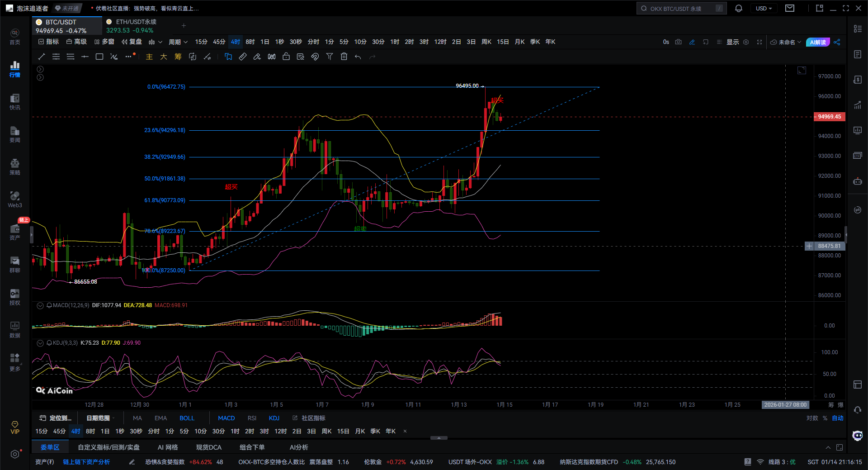Expand the 周期 period dropdown
The image size is (868, 470).
click(178, 42)
